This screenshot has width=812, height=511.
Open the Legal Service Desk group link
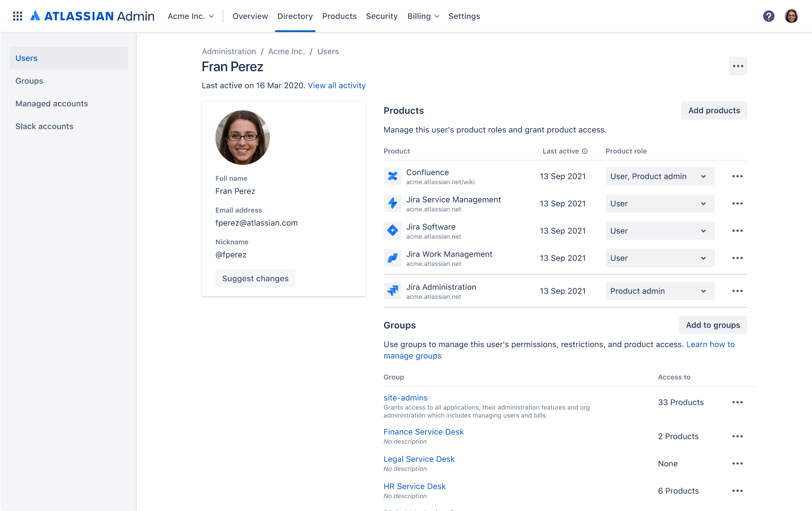pyautogui.click(x=419, y=459)
